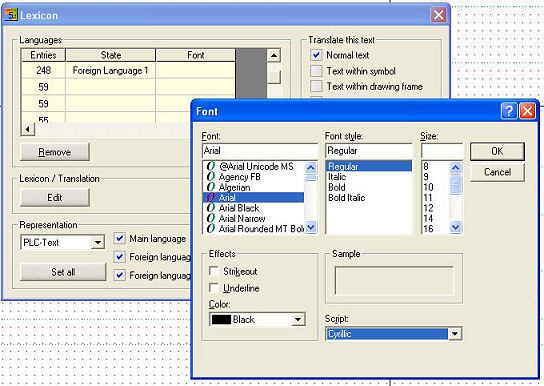Close the Font dialog with the X button
The height and width of the screenshot is (386, 544).
tap(527, 111)
